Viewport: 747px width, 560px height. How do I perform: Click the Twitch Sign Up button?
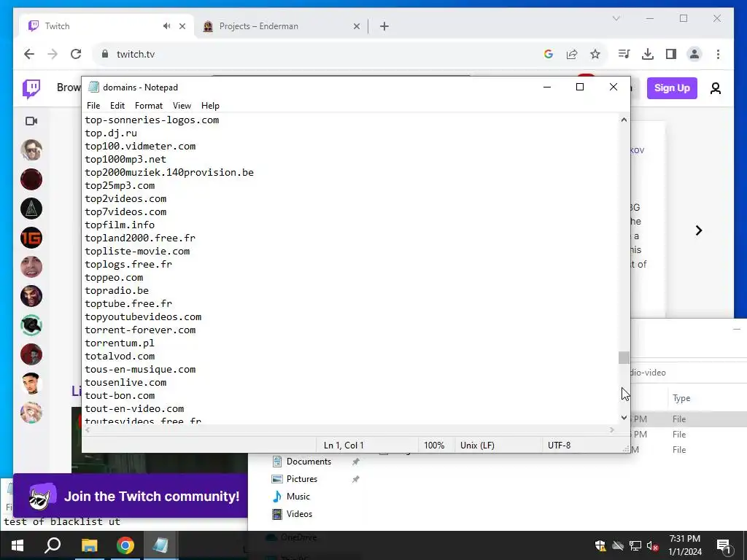point(672,88)
